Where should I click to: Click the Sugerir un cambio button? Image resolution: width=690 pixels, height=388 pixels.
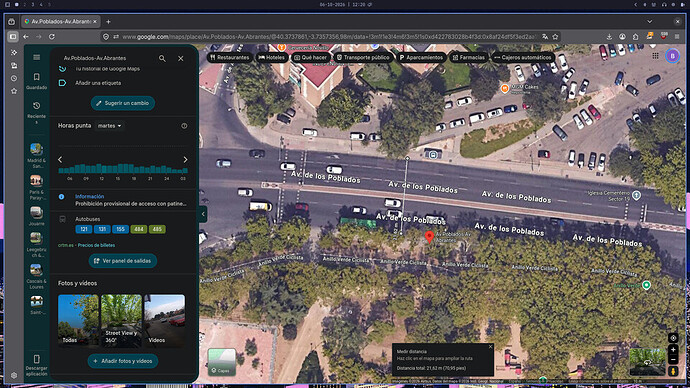[x=123, y=103]
